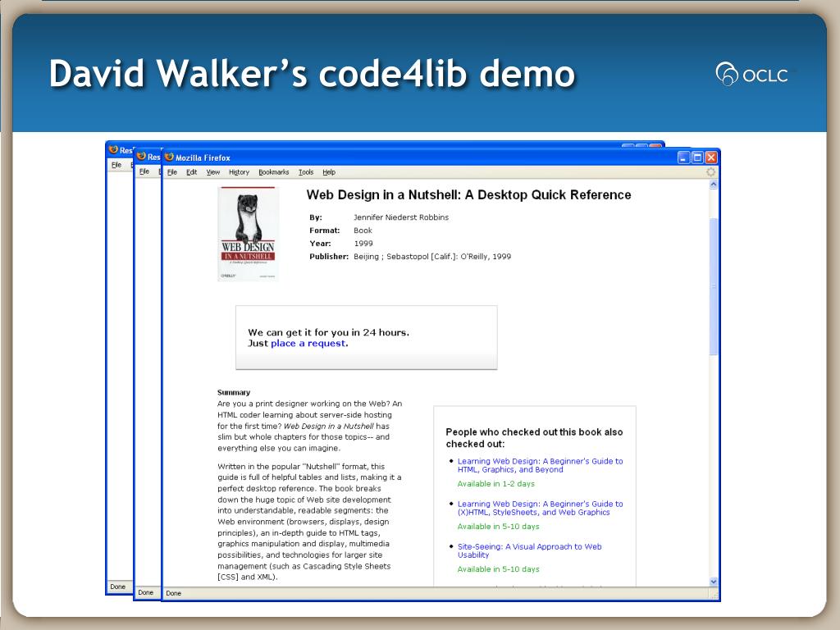Open File menu in the middle background window
840x630 pixels.
pyautogui.click(x=144, y=171)
